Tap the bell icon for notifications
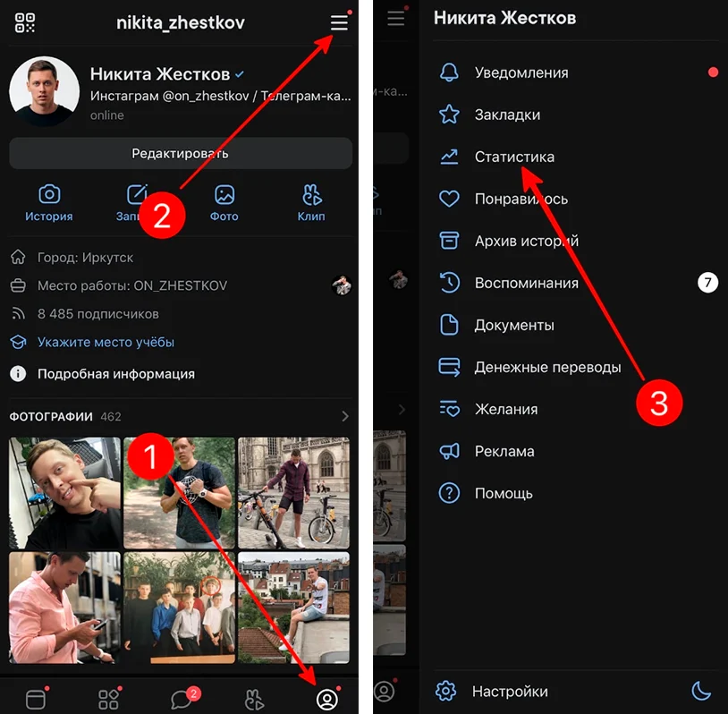Viewport: 728px width, 714px height. click(x=449, y=72)
